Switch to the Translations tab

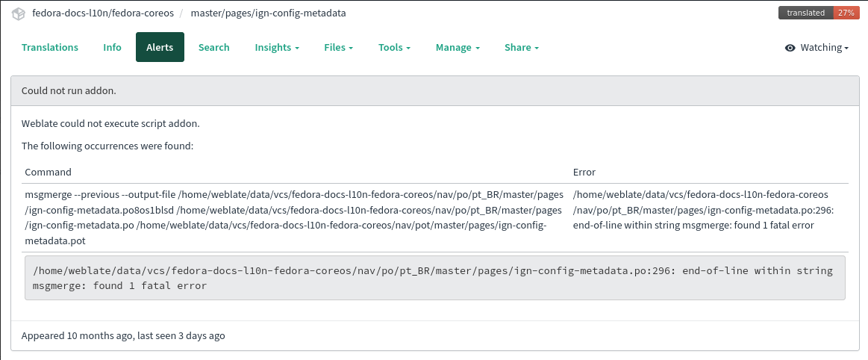[50, 47]
